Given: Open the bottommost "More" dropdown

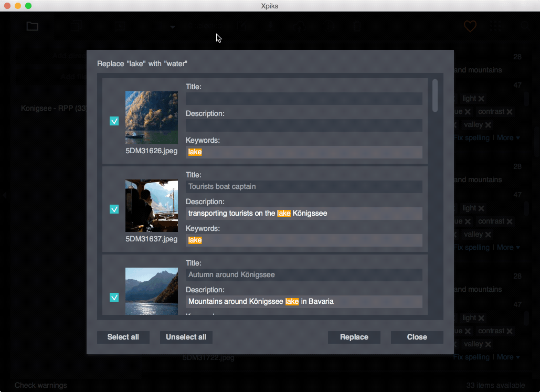Looking at the screenshot, I should (508, 357).
